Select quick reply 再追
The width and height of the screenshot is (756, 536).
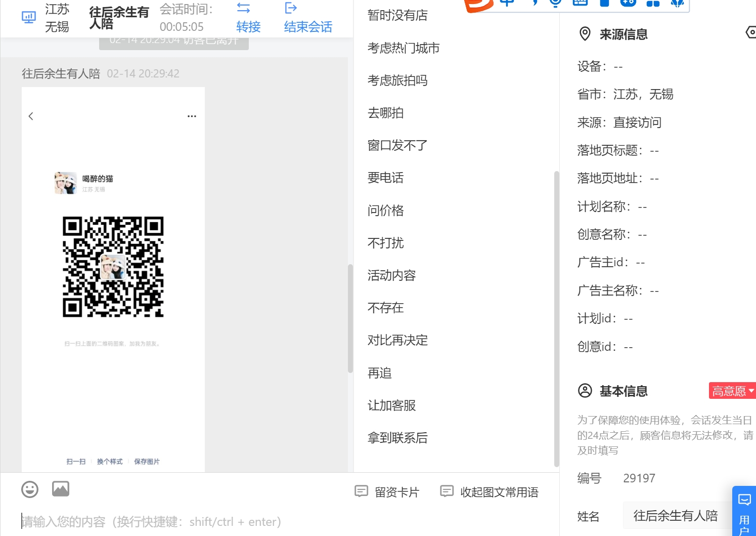point(379,373)
